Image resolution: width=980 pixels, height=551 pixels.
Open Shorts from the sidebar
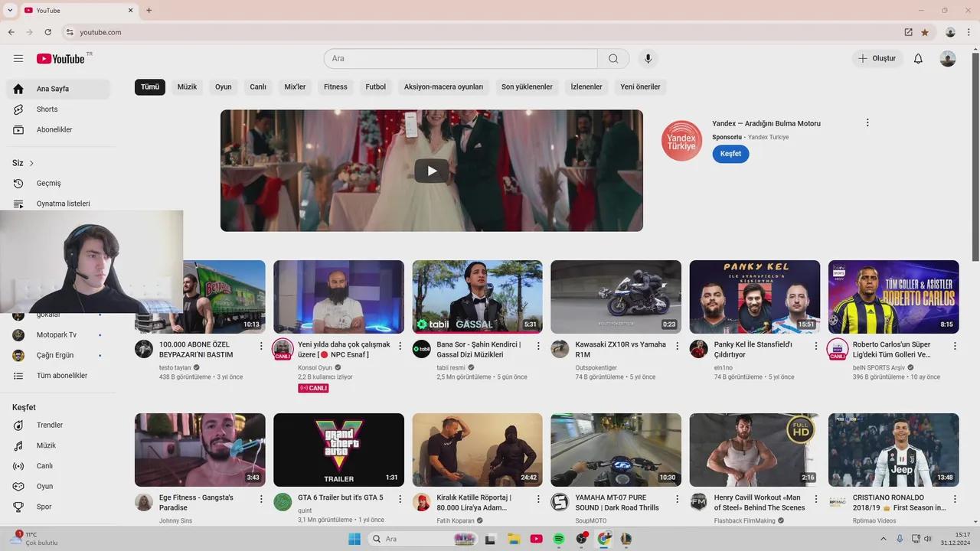coord(47,109)
